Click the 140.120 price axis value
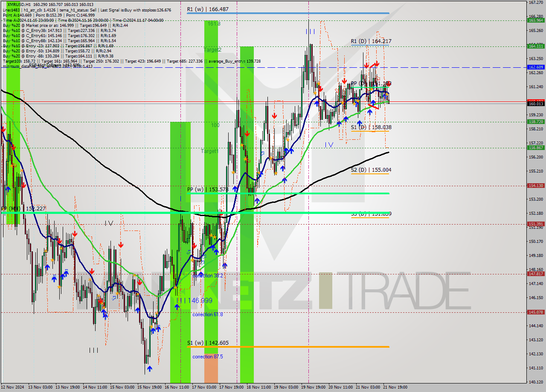The height and width of the screenshot is (392, 546). pos(535,382)
